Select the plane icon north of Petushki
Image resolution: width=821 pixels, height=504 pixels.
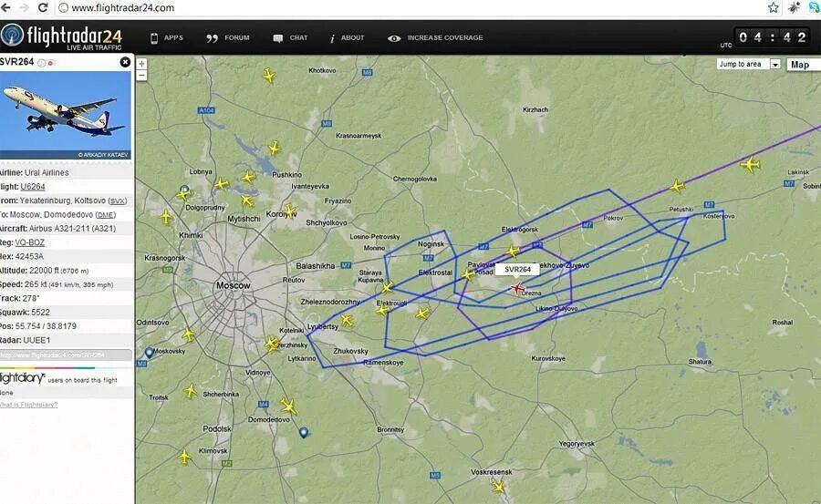point(677,186)
